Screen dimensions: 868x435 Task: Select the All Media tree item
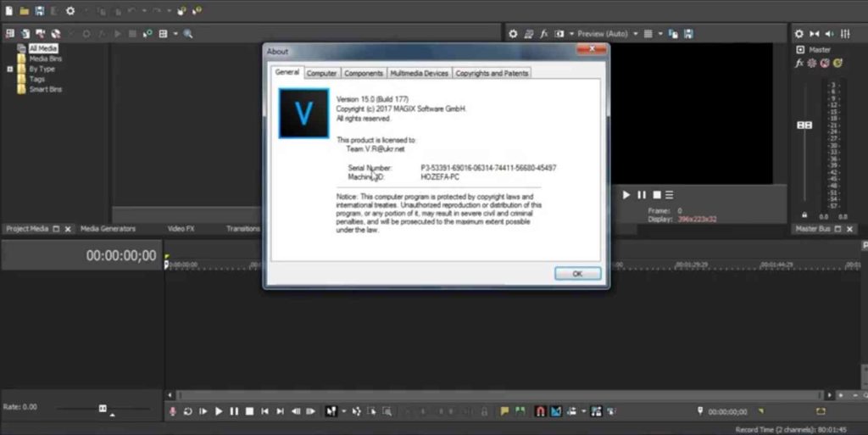click(x=43, y=48)
